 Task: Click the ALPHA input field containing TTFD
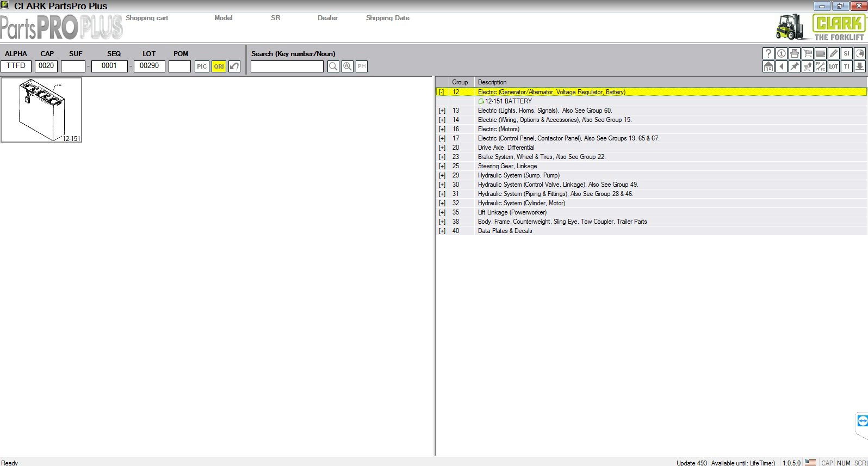pyautogui.click(x=16, y=66)
